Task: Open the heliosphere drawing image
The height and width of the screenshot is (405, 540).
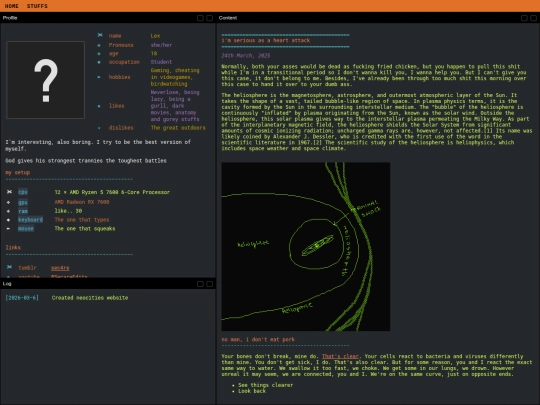Action: point(305,247)
